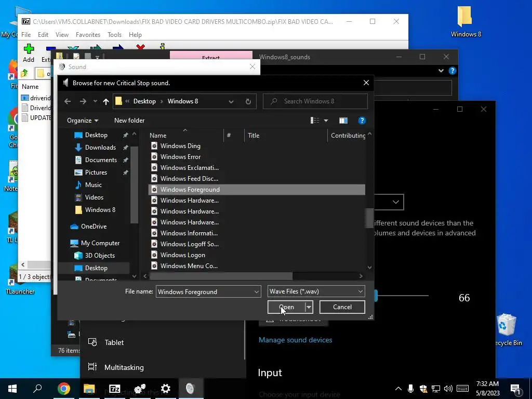
Task: Select the Windows Foreground file
Action: tap(257, 189)
